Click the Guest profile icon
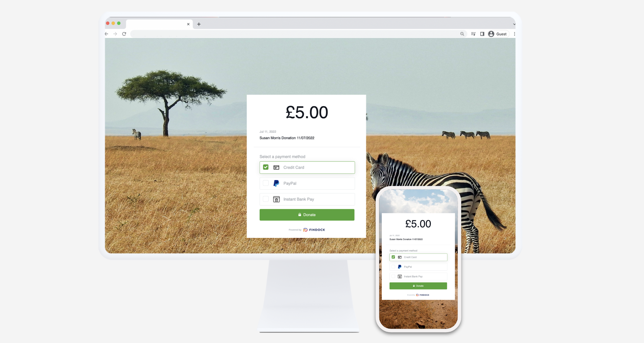The height and width of the screenshot is (343, 644). click(491, 34)
